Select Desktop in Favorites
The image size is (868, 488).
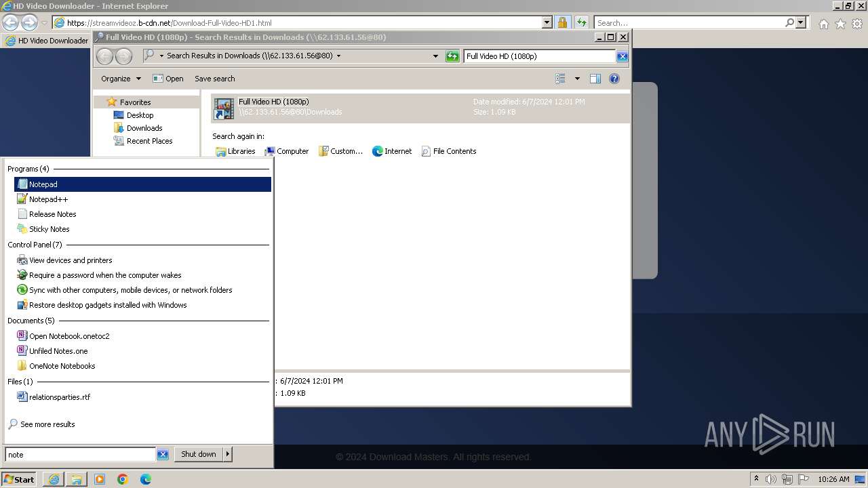(x=134, y=115)
